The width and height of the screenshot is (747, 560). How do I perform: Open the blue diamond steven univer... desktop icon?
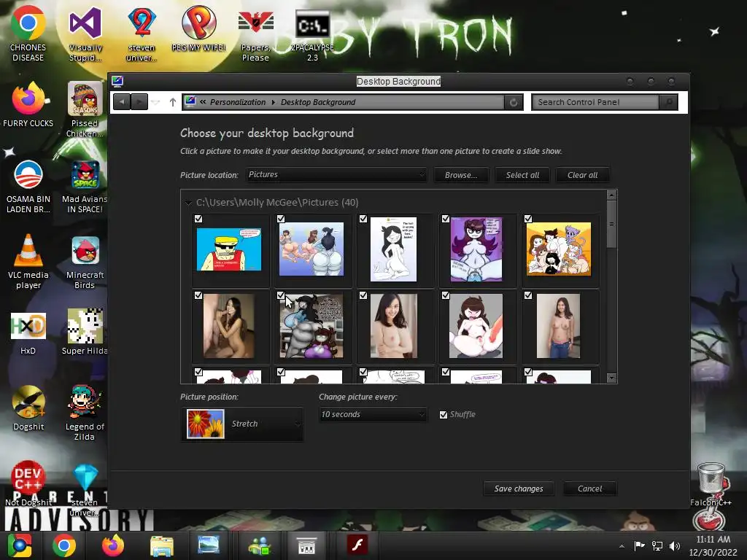pos(85,491)
